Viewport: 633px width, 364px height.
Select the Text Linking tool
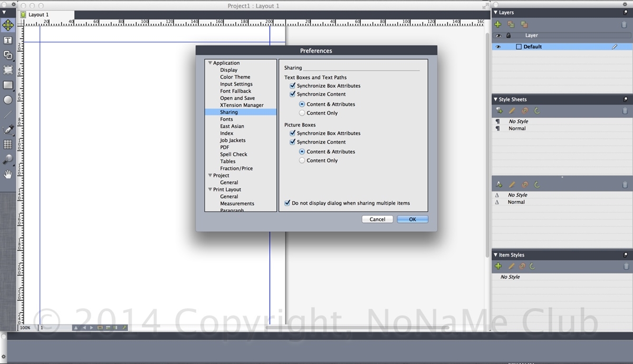coord(8,55)
